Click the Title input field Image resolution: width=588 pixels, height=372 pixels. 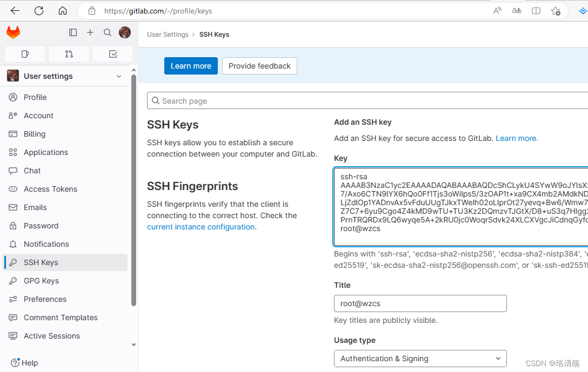pos(420,303)
